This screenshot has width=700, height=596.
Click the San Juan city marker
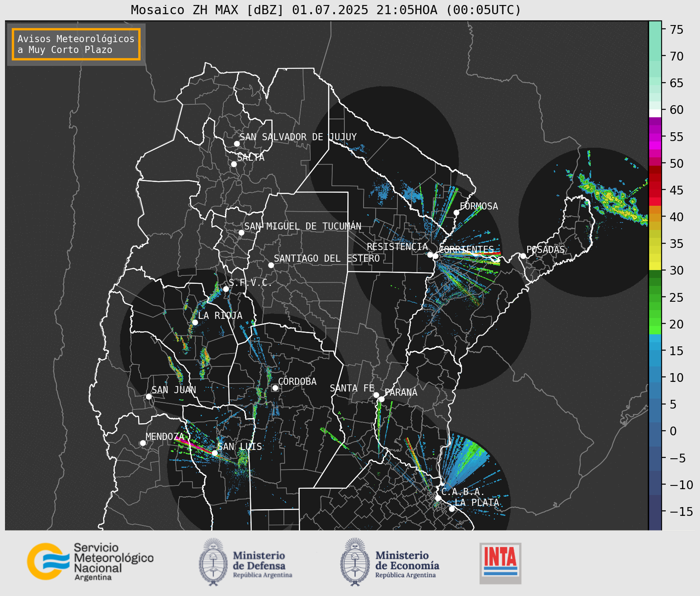point(149,396)
